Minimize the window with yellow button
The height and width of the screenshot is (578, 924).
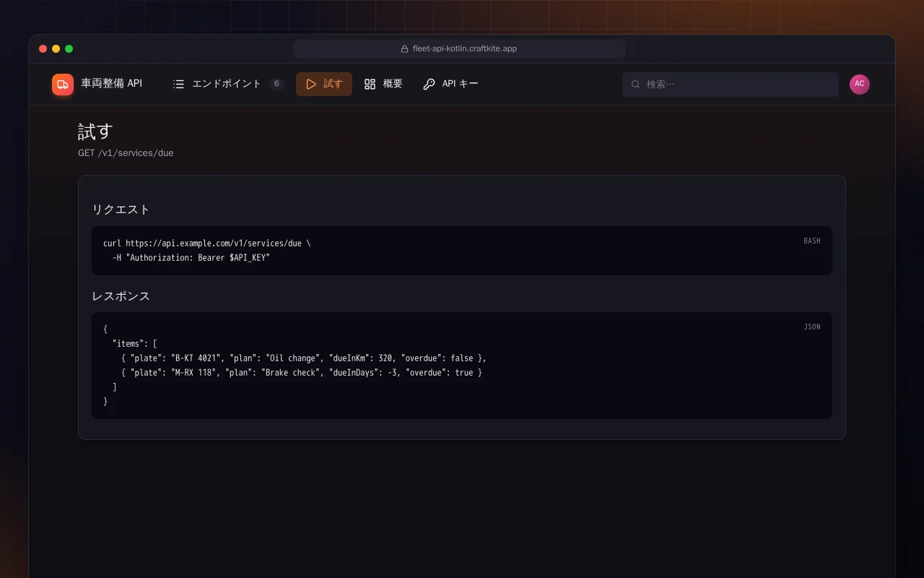(56, 49)
